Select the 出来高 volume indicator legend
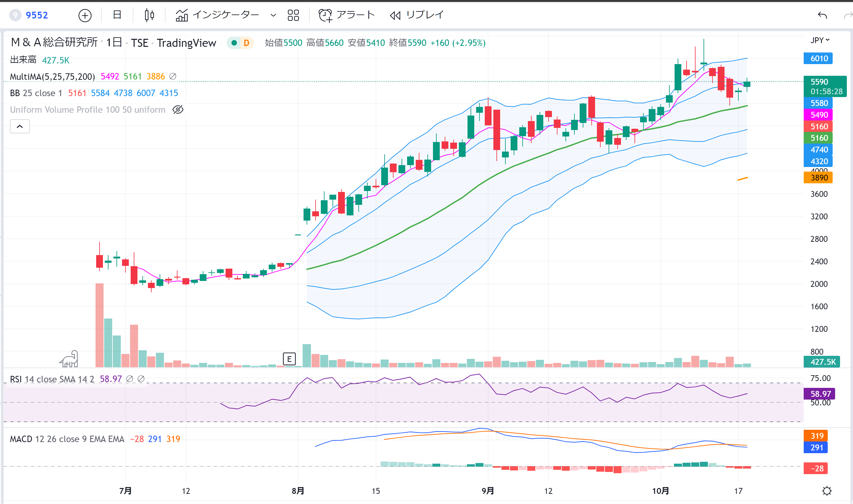Viewport: 853px width, 504px height. pos(23,60)
